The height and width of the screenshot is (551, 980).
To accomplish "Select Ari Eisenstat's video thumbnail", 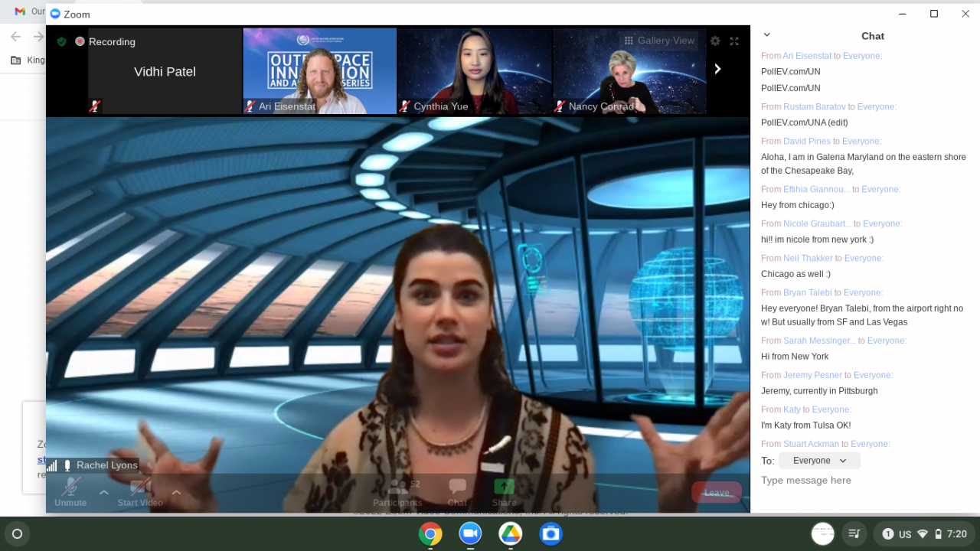I will point(320,71).
